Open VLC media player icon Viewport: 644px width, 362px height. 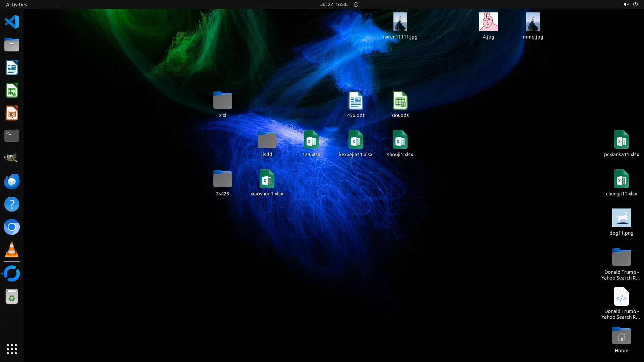[x=12, y=250]
